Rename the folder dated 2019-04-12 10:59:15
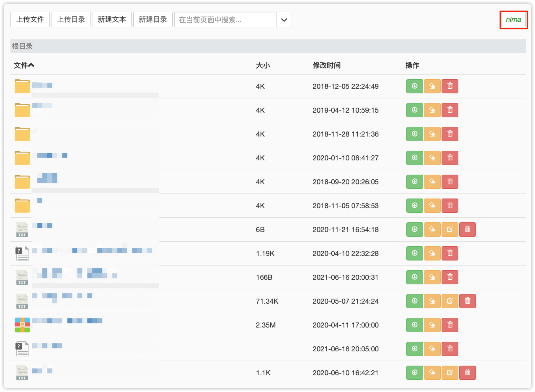 [x=432, y=110]
